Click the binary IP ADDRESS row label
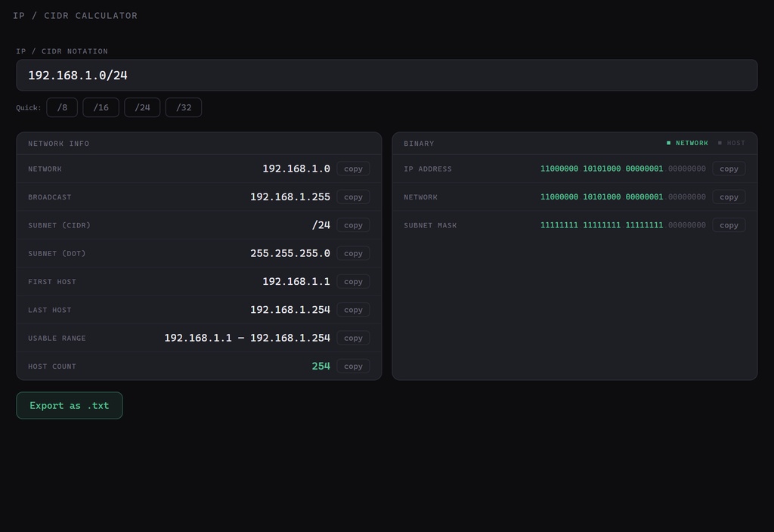 [x=428, y=169]
